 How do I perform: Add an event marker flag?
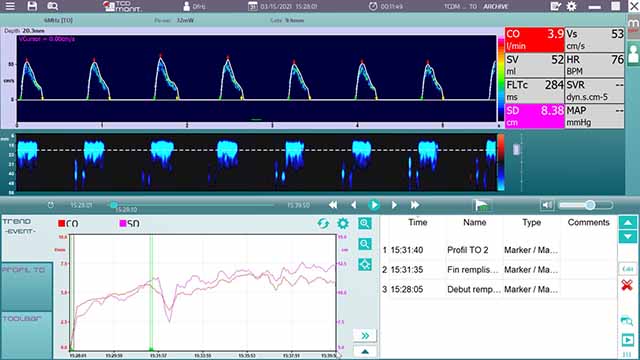[481, 205]
